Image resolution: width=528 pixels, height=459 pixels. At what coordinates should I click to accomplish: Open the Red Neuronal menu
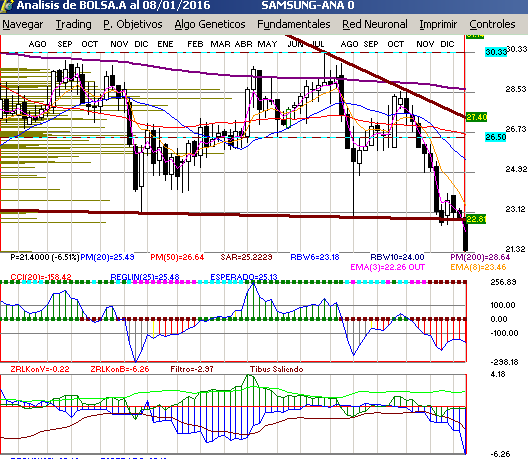pyautogui.click(x=375, y=25)
